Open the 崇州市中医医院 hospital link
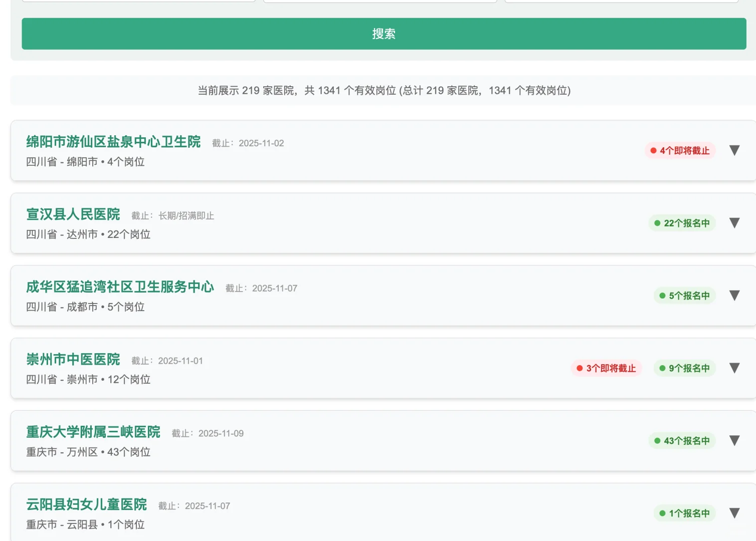 pos(73,360)
